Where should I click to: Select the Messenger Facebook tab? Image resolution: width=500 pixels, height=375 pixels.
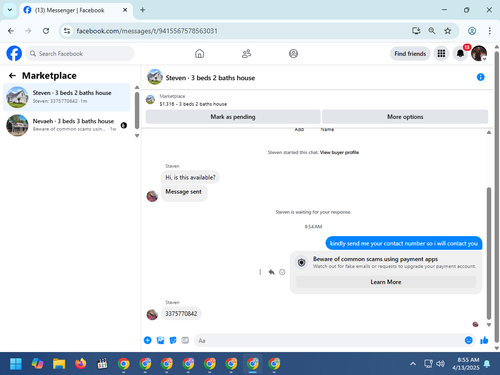tap(76, 10)
